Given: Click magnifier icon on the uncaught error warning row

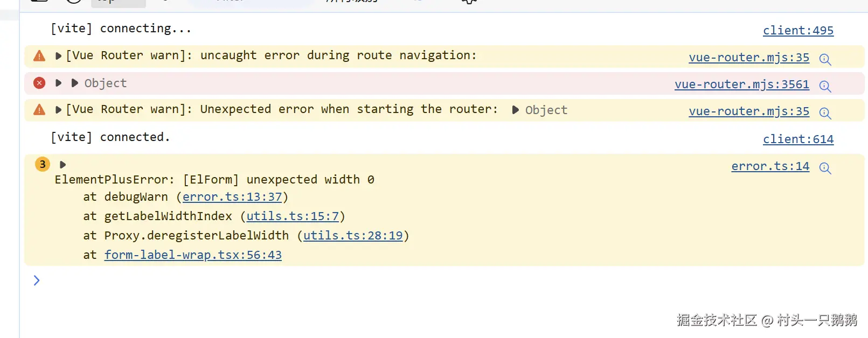Looking at the screenshot, I should pos(825,59).
